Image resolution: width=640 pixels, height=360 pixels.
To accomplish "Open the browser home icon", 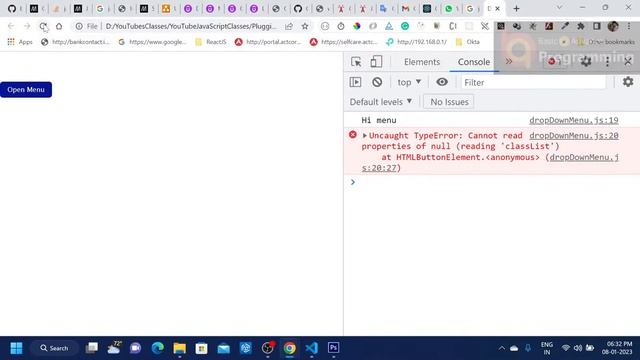I will (59, 26).
